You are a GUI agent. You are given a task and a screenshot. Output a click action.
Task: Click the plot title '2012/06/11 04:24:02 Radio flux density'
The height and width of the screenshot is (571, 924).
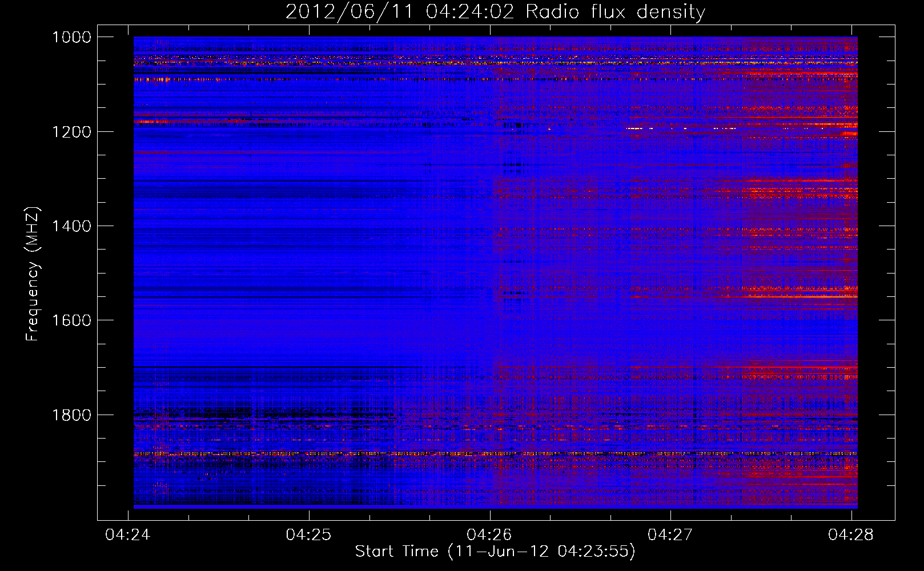[x=495, y=11]
